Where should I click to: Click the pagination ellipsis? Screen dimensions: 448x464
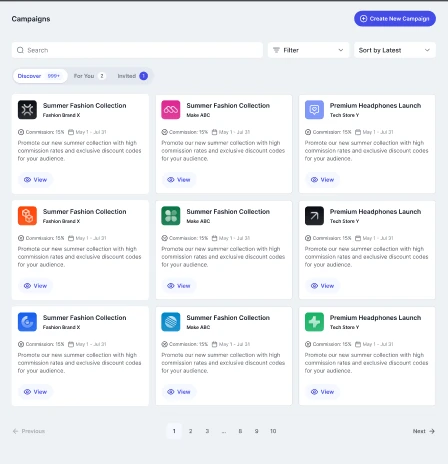224,431
